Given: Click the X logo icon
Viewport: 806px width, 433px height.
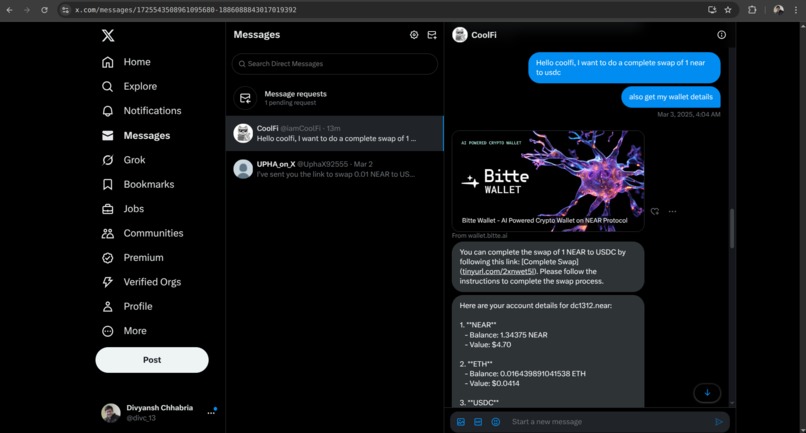Looking at the screenshot, I should point(108,35).
